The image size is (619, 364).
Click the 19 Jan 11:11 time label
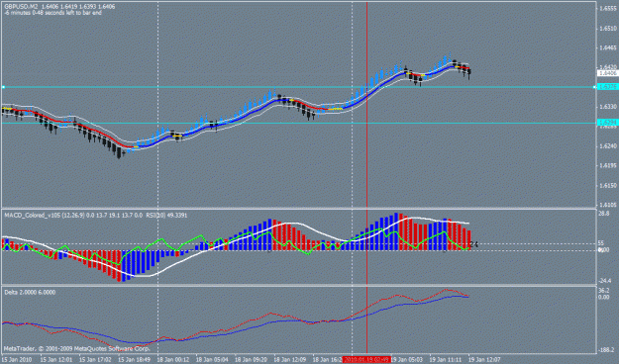pyautogui.click(x=446, y=360)
